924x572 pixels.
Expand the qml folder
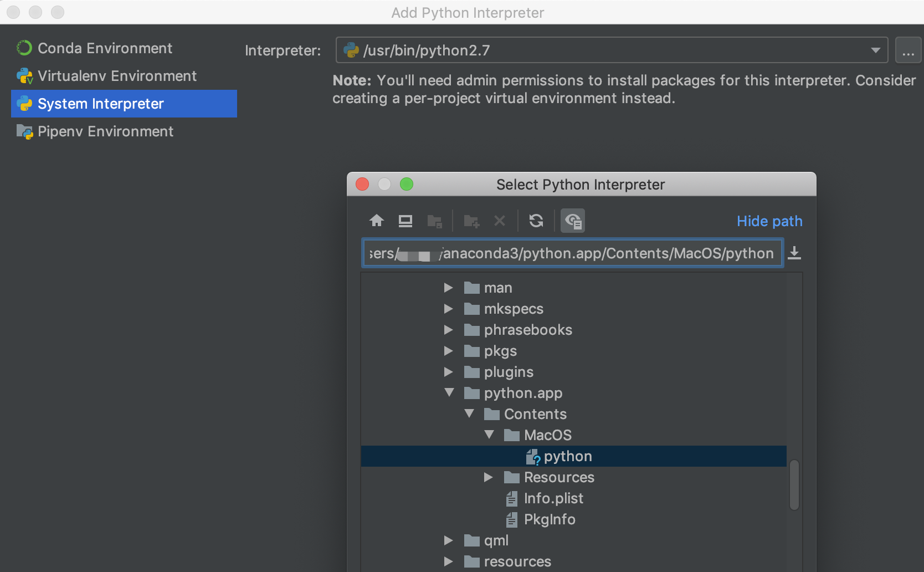(x=449, y=540)
